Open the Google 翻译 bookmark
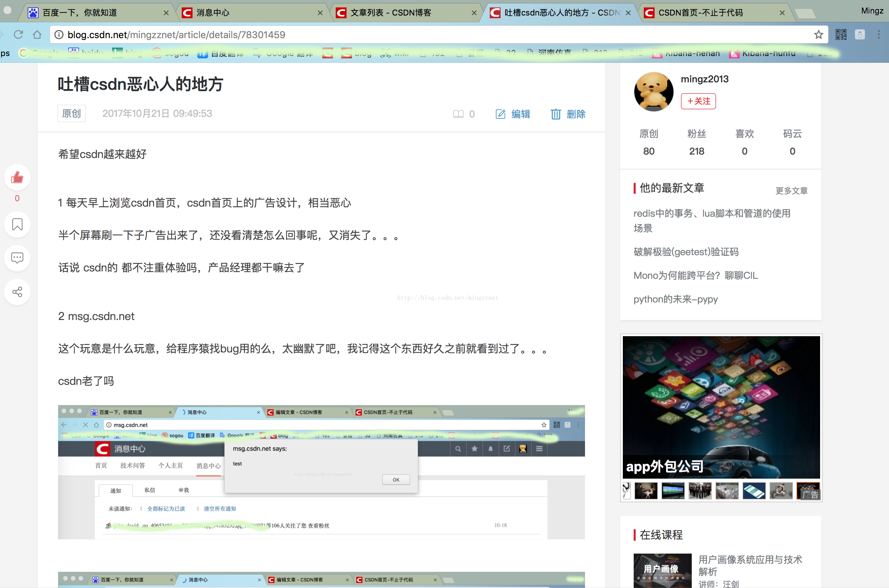889x588 pixels. click(x=283, y=54)
